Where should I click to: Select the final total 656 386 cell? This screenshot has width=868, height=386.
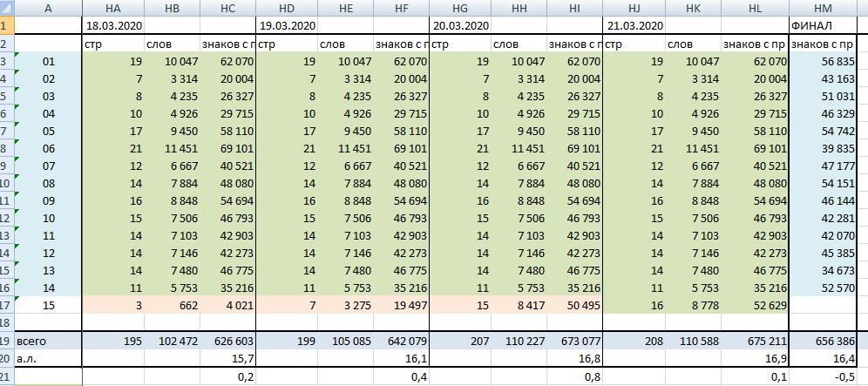(x=823, y=342)
